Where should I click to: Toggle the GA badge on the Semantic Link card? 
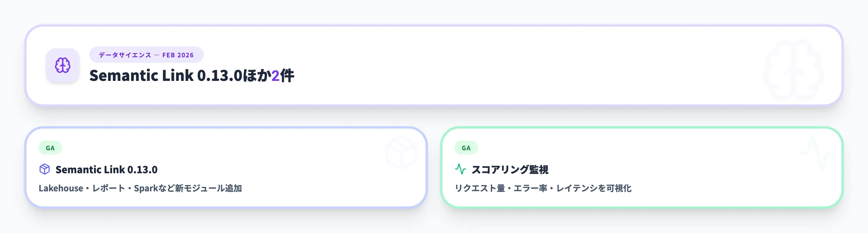(50, 148)
